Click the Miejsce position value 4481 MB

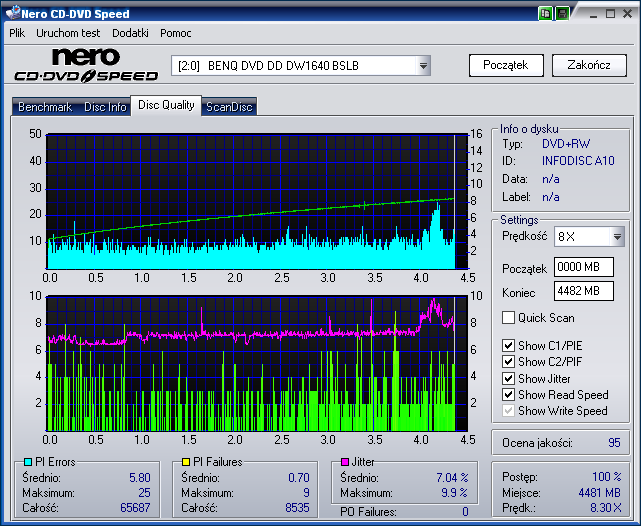click(600, 493)
